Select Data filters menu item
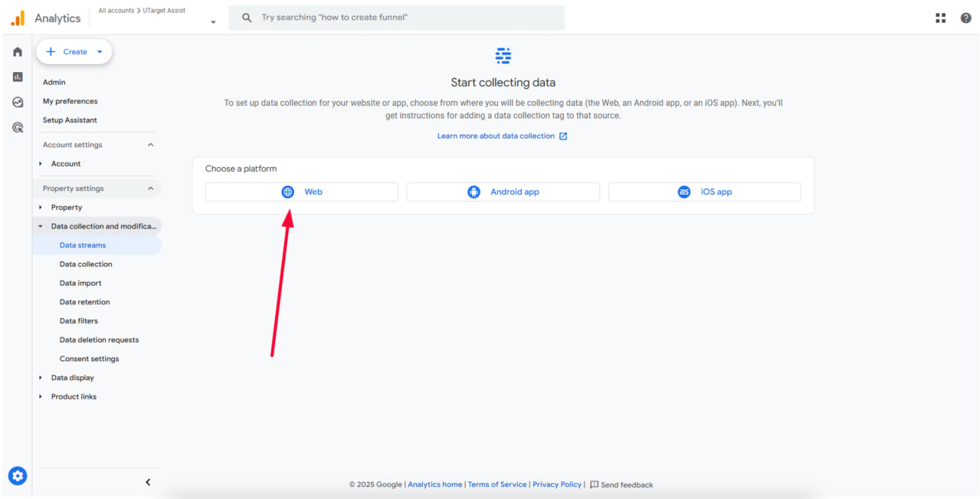980x499 pixels. (x=79, y=321)
